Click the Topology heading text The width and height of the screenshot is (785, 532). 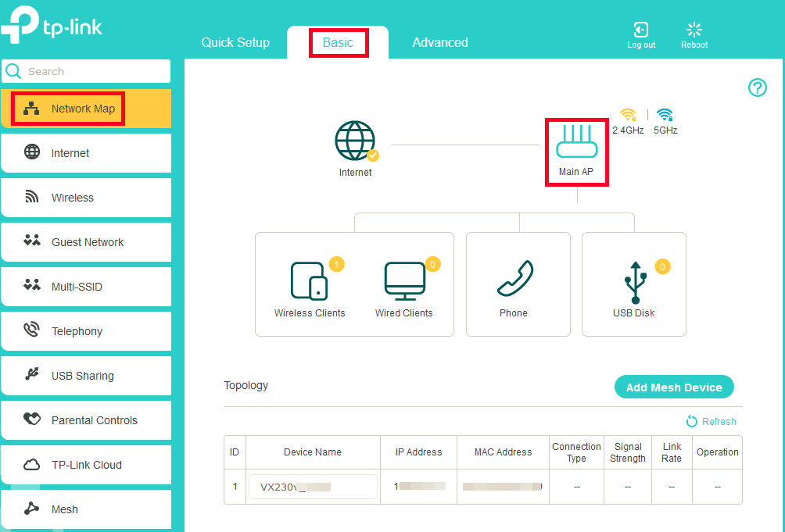pyautogui.click(x=246, y=385)
